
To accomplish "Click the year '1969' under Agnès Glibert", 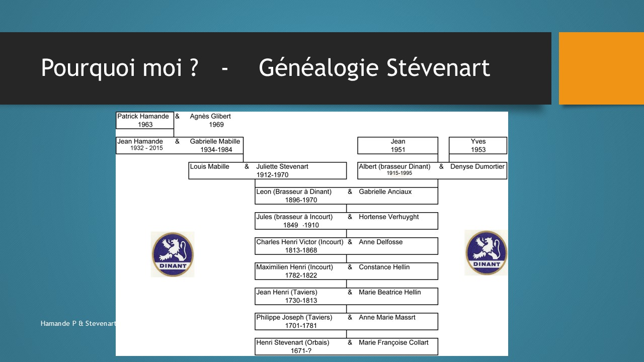I will tap(216, 124).
